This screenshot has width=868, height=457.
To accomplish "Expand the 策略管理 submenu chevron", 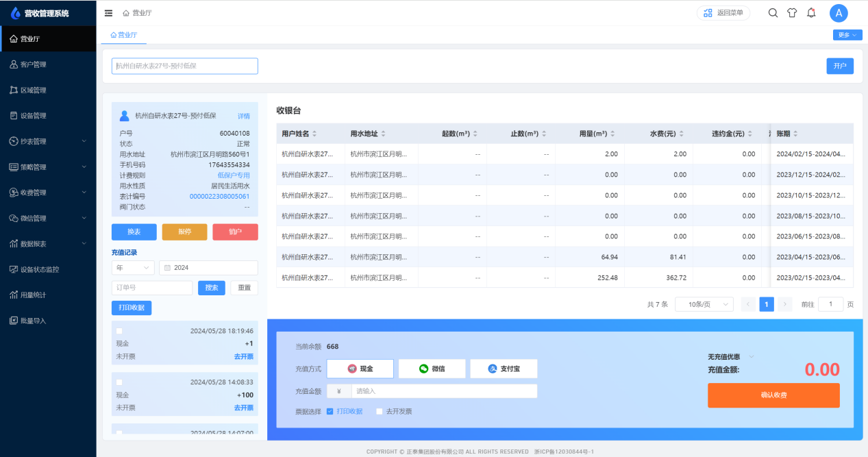I will pyautogui.click(x=84, y=167).
